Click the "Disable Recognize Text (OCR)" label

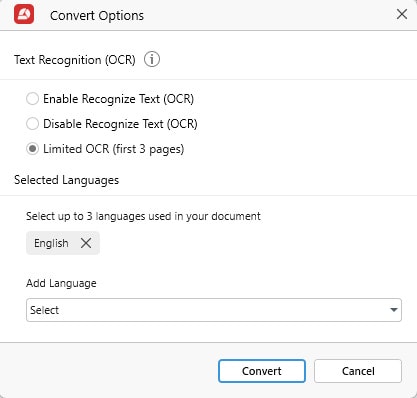click(120, 124)
